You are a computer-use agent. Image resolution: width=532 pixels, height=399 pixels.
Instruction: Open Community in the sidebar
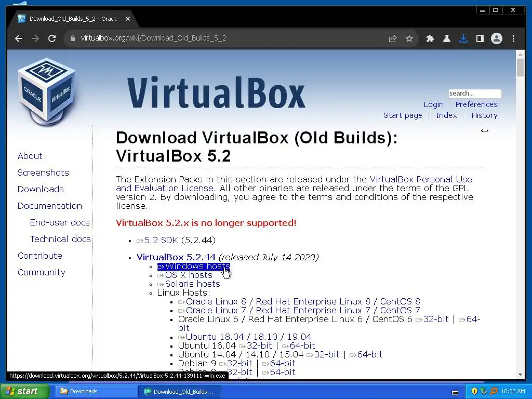coord(42,272)
